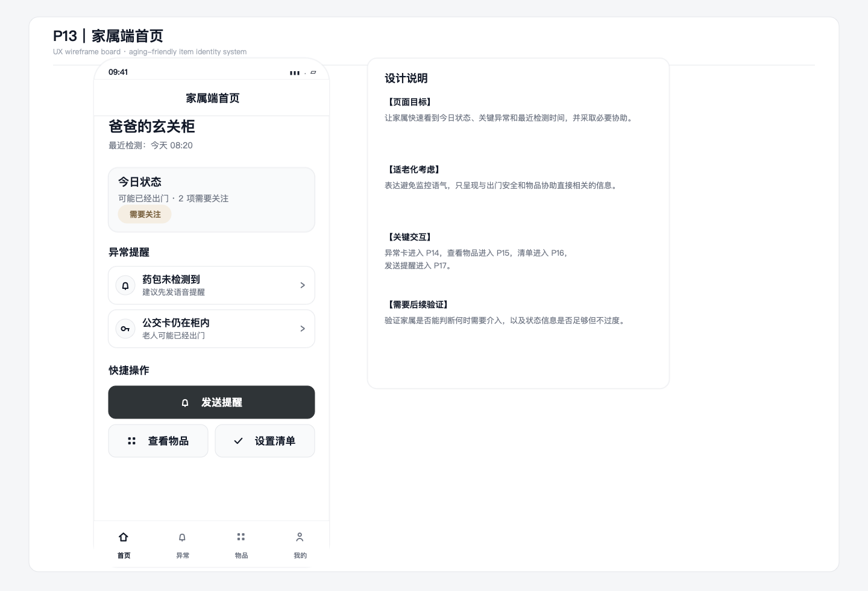Click the P13｜家属端首页 board title
This screenshot has width=868, height=591.
[x=108, y=36]
